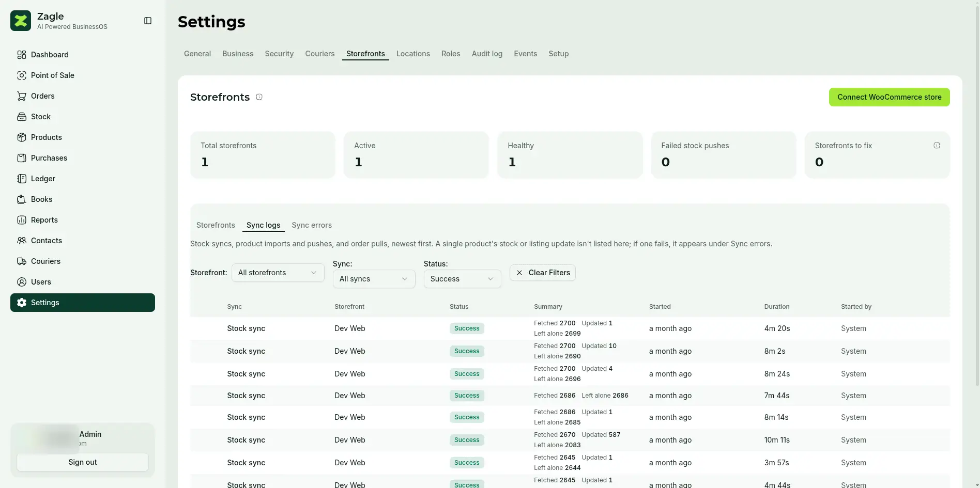Switch to the Couriers settings tab

point(320,54)
